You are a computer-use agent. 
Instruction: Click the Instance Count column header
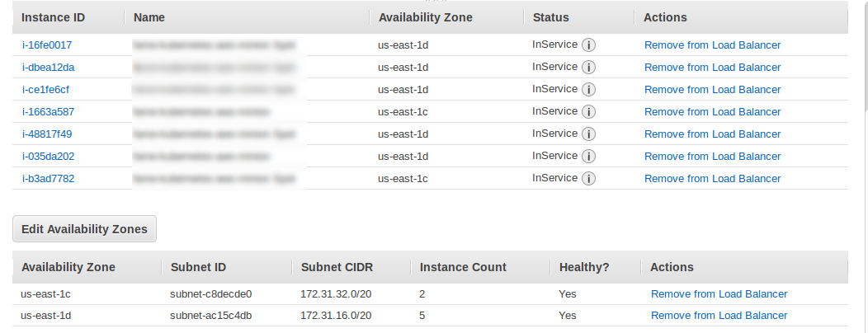(463, 267)
